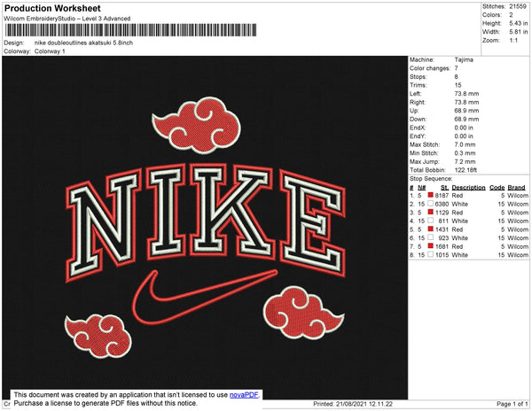Click 'Red' description in stop 7 row

click(x=457, y=246)
